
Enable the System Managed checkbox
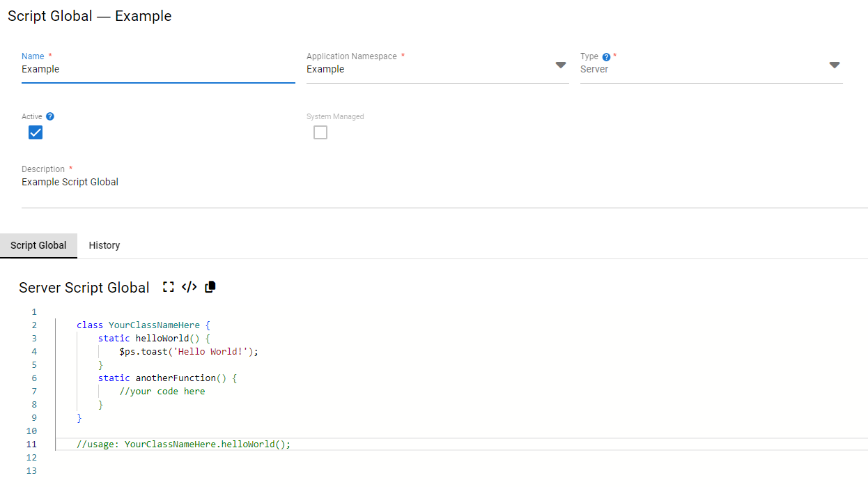coord(320,132)
